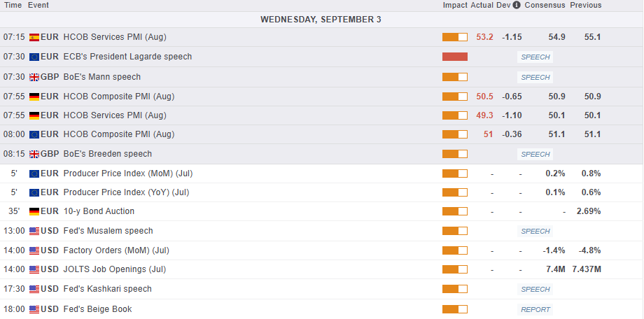644x319 pixels.
Task: Click US flag beside Fed's Musalem speech
Action: coord(34,231)
